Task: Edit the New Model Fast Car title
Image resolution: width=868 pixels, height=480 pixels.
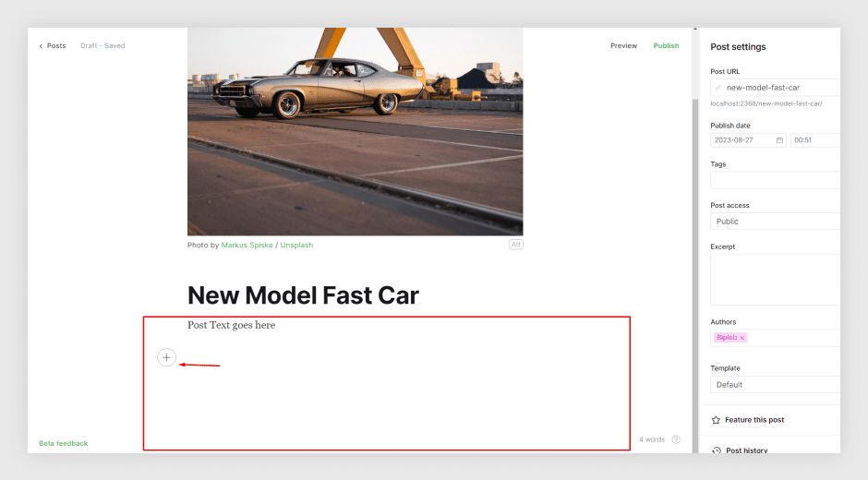Action: tap(303, 295)
